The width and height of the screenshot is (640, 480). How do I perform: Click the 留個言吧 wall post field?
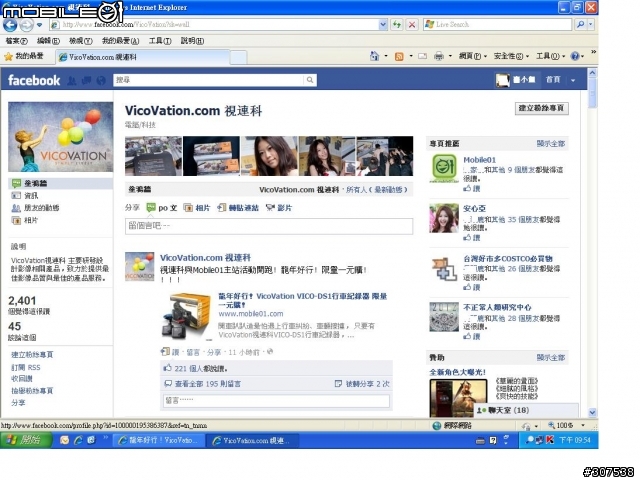[x=269, y=226]
